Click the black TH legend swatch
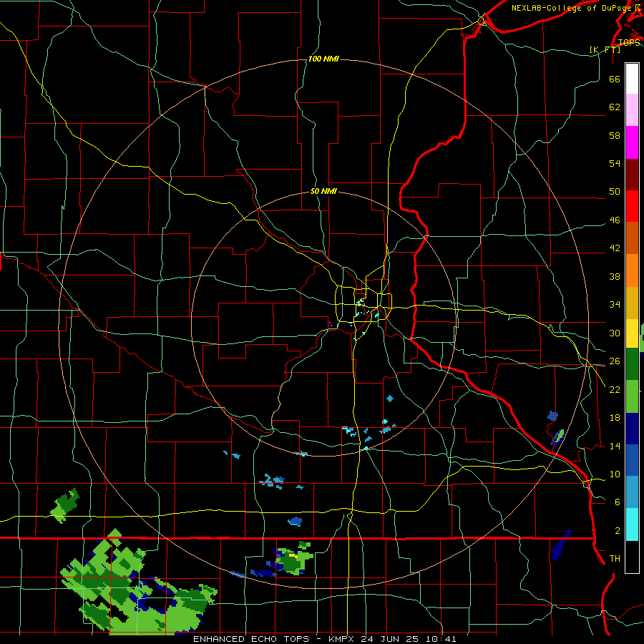 (x=632, y=557)
